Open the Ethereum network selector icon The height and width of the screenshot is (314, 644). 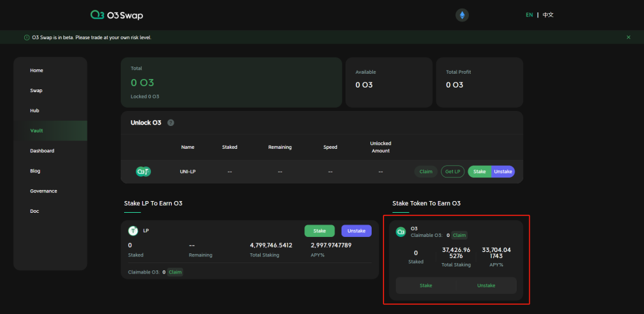pos(462,15)
